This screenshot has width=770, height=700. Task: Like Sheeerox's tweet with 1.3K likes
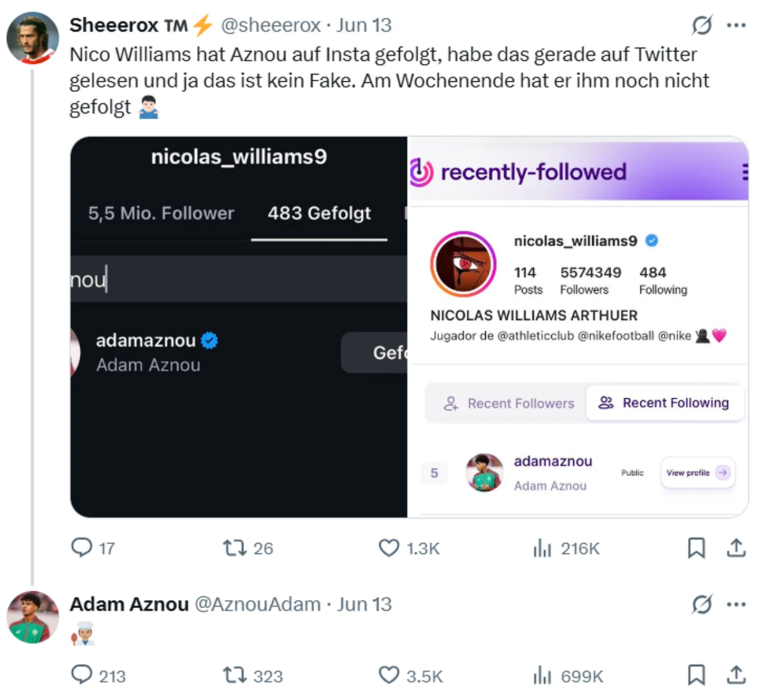(389, 548)
